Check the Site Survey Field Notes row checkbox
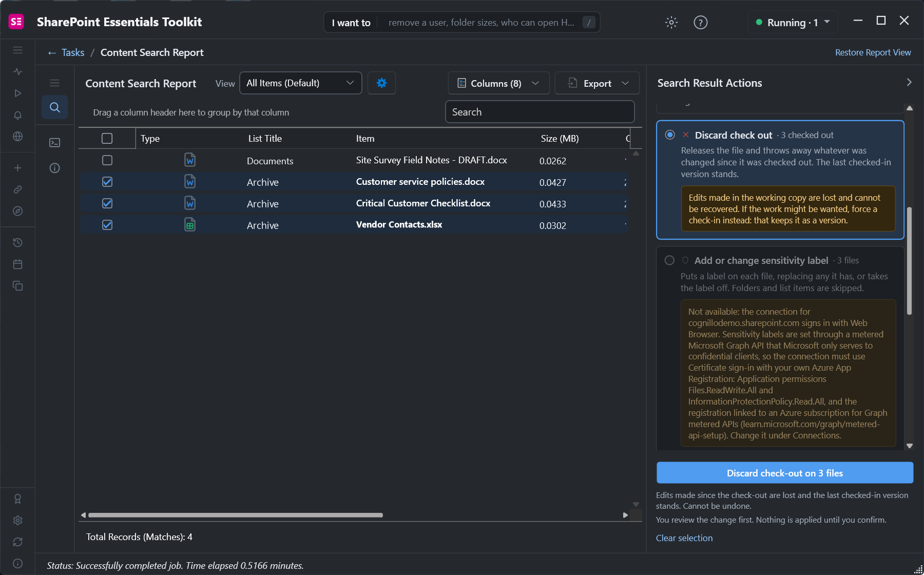 pos(107,160)
